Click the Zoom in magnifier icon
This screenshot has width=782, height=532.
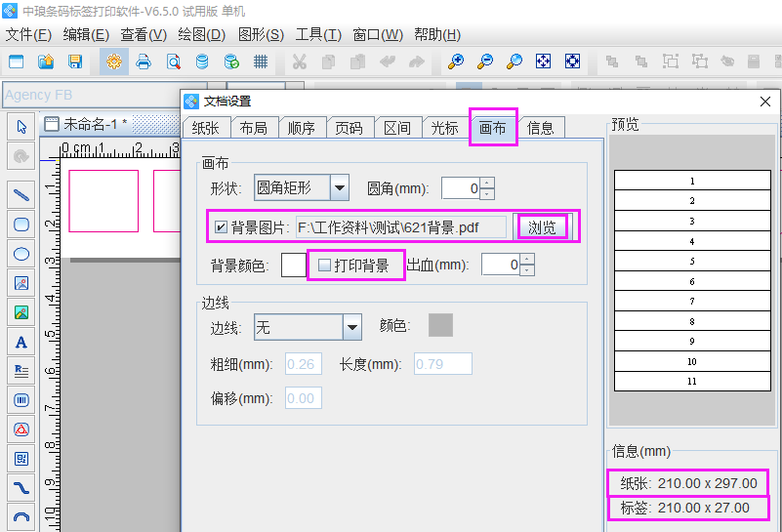click(455, 61)
